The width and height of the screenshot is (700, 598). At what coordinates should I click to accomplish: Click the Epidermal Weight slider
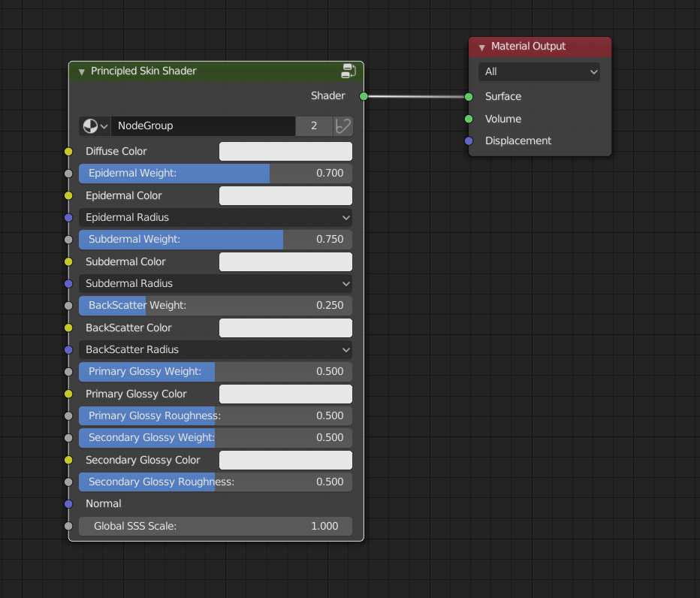[x=216, y=174]
